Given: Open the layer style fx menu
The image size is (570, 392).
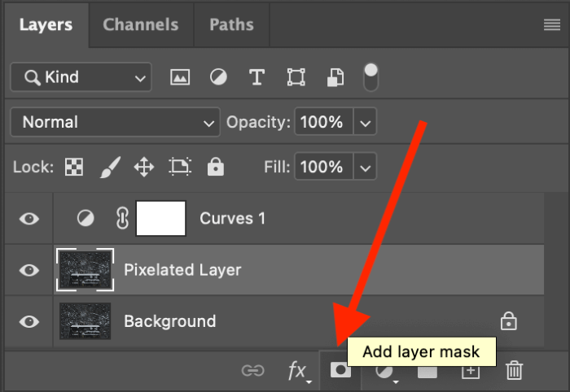Looking at the screenshot, I should [298, 371].
